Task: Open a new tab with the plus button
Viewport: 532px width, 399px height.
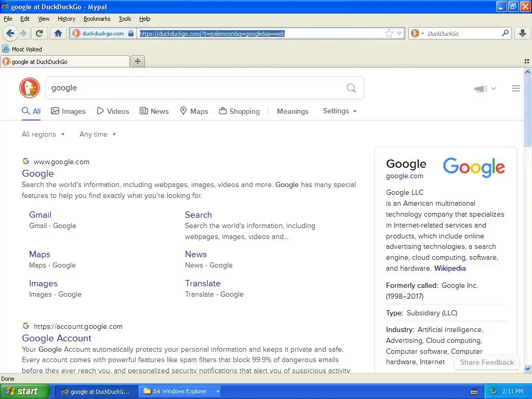Action: point(137,61)
